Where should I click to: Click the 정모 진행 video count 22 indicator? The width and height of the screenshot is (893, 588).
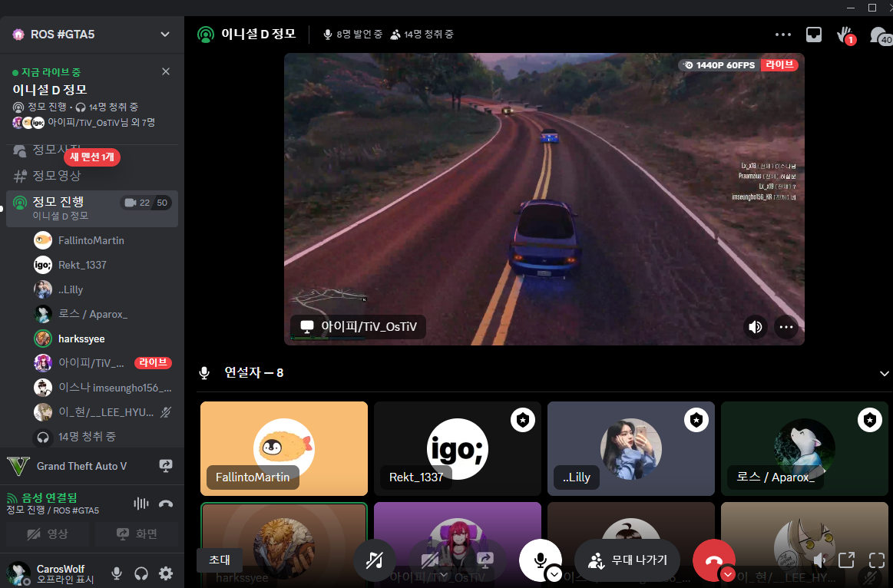click(x=137, y=203)
